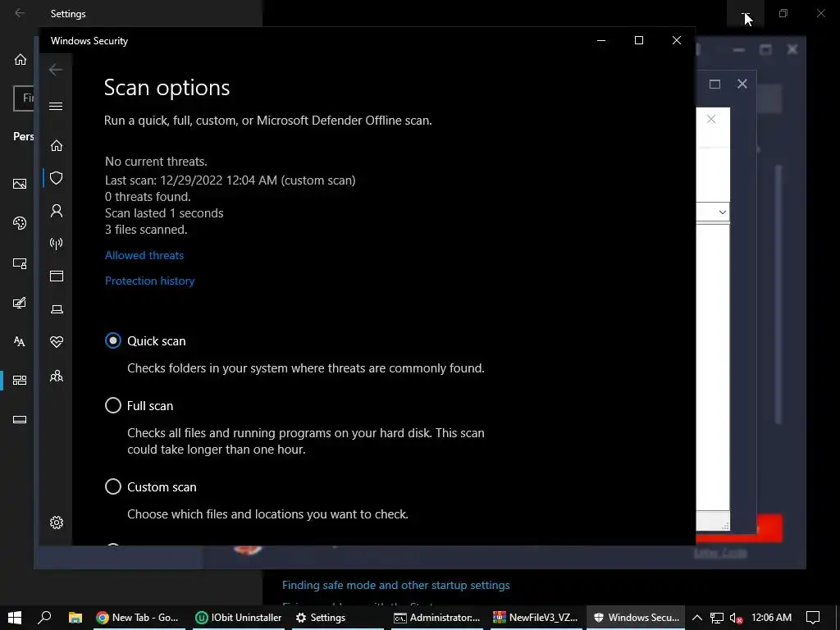Open the Protection history link
The image size is (840, 630).
point(149,281)
